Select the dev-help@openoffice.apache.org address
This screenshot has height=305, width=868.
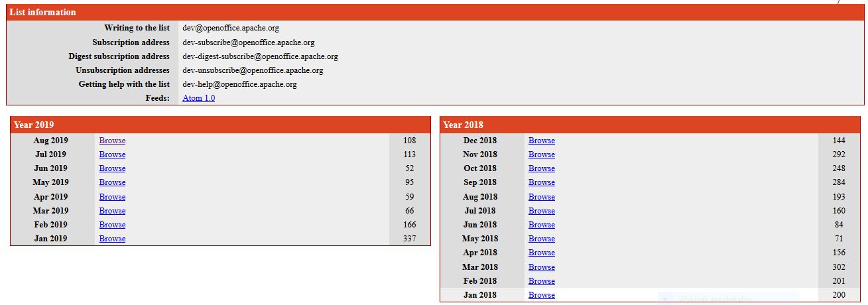pos(239,84)
